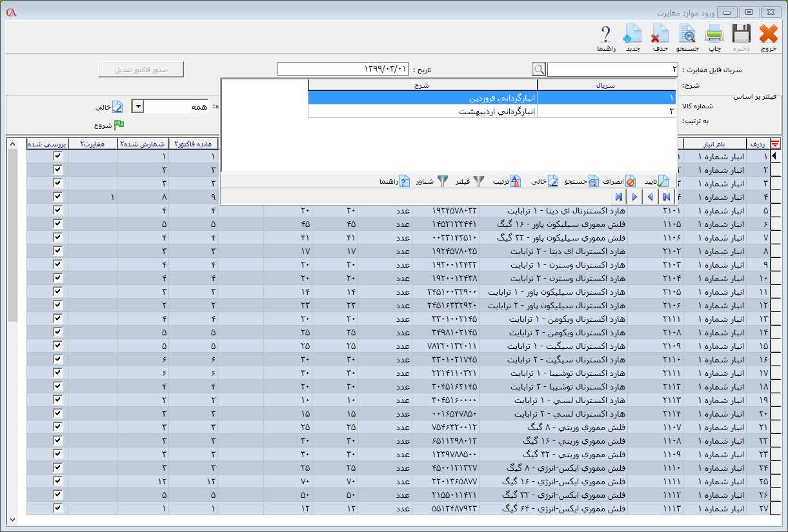Open Help (راهنما) question mark icon
The width and height of the screenshot is (788, 532).
[x=605, y=34]
